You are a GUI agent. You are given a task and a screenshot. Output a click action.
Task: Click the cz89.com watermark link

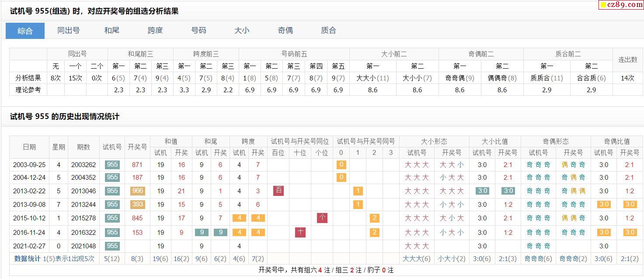(x=621, y=5)
